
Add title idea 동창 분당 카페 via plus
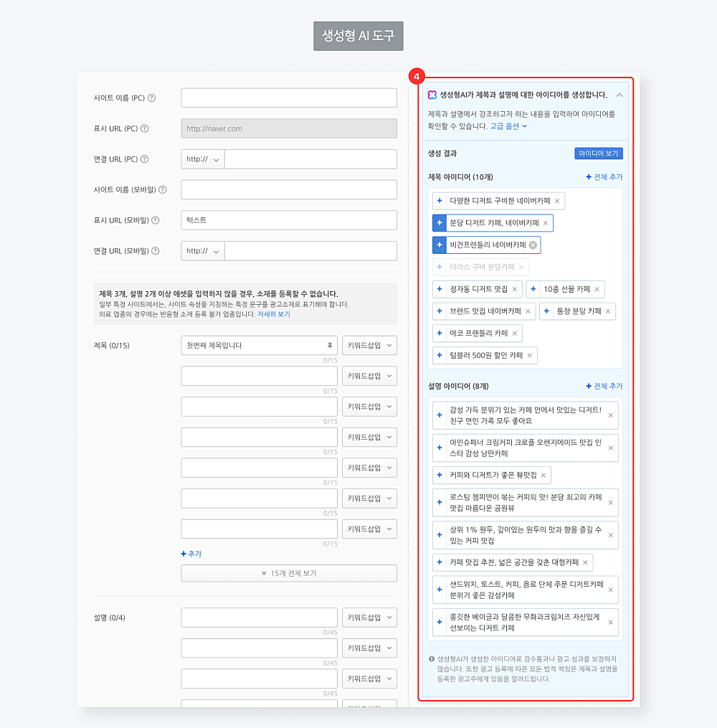pyautogui.click(x=546, y=311)
